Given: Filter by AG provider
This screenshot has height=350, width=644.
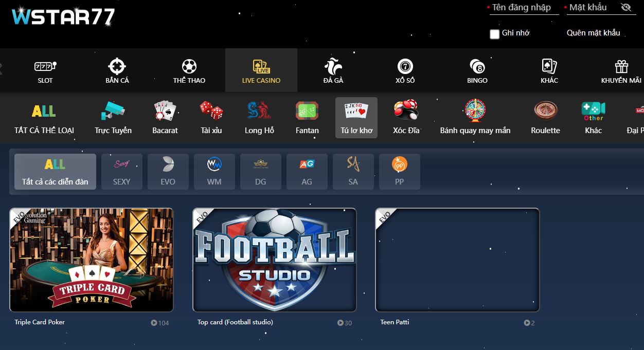Looking at the screenshot, I should click(307, 172).
